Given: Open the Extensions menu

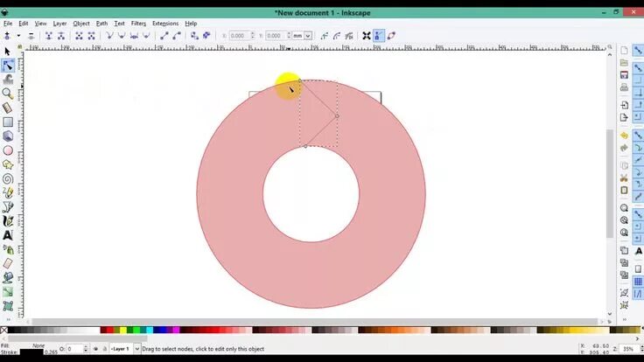Looking at the screenshot, I should [165, 24].
